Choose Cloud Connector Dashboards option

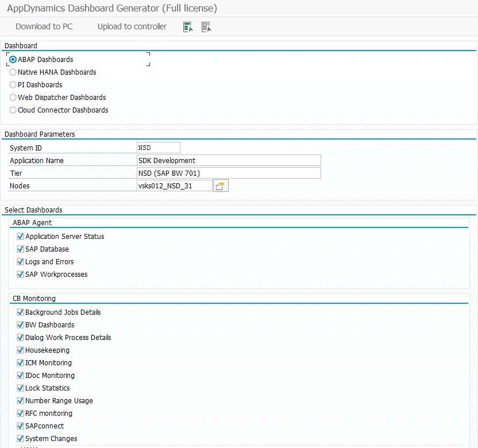click(x=13, y=110)
